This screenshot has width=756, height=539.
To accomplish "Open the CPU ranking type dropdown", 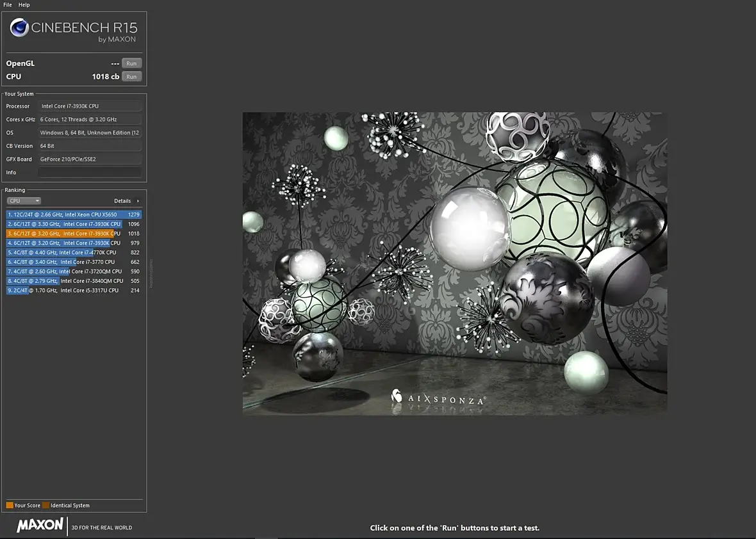I will point(24,201).
